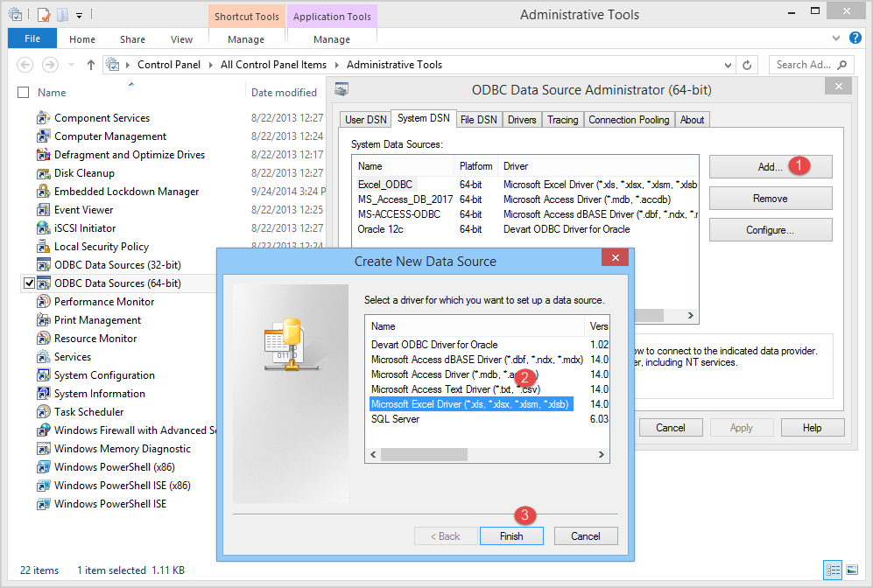The width and height of the screenshot is (873, 588).
Task: Switch to the About tab
Action: click(692, 120)
